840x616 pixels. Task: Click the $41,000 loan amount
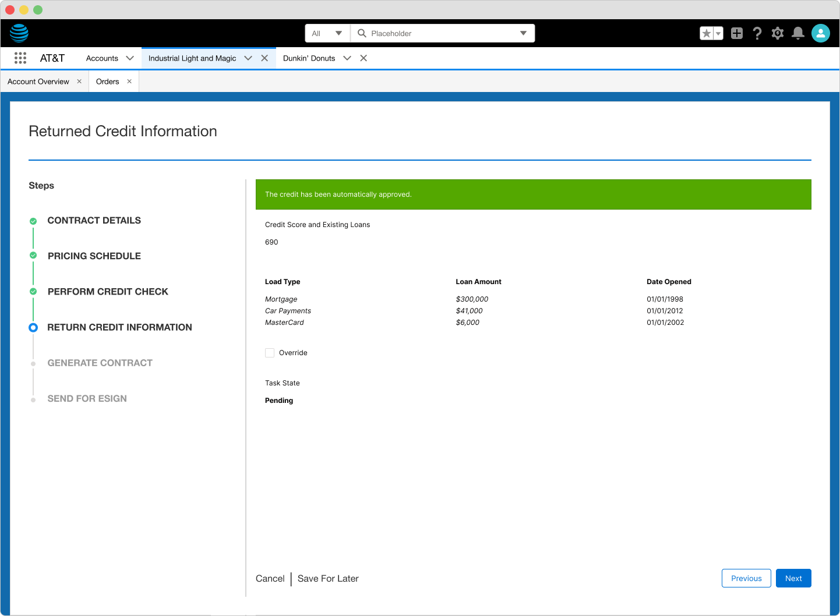click(469, 311)
